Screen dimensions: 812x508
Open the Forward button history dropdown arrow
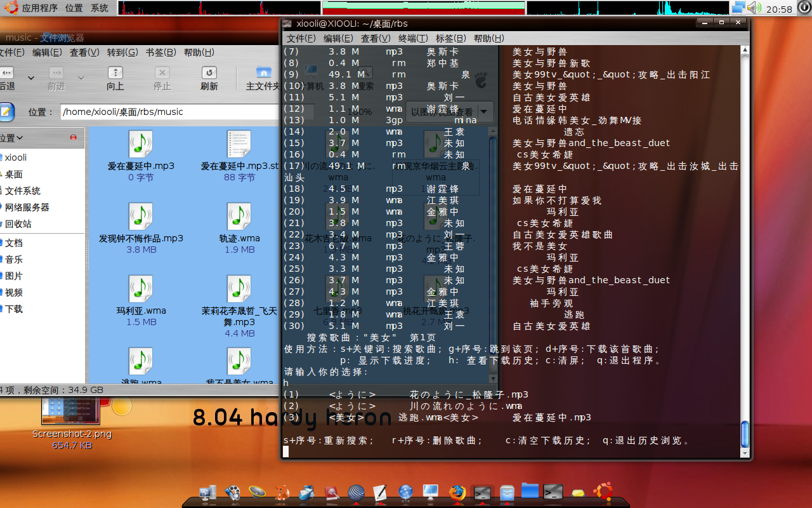tap(81, 78)
